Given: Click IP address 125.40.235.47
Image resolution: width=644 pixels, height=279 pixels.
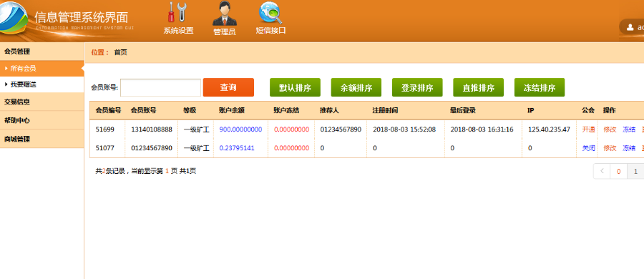Looking at the screenshot, I should tap(549, 129).
